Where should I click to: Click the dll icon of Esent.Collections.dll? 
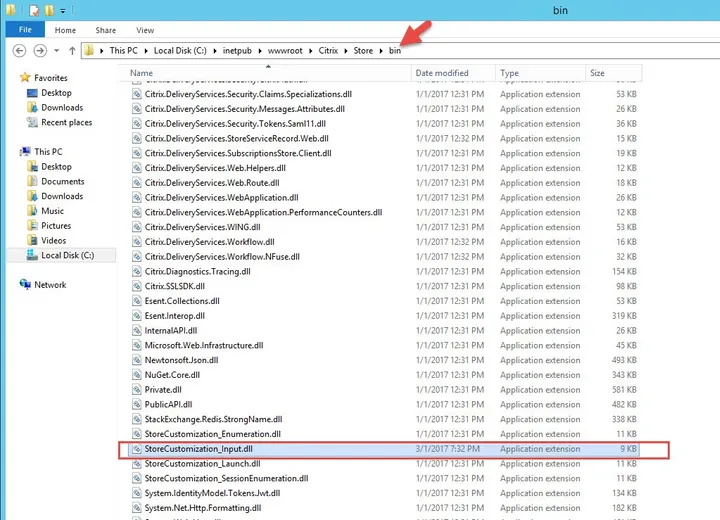click(x=136, y=301)
